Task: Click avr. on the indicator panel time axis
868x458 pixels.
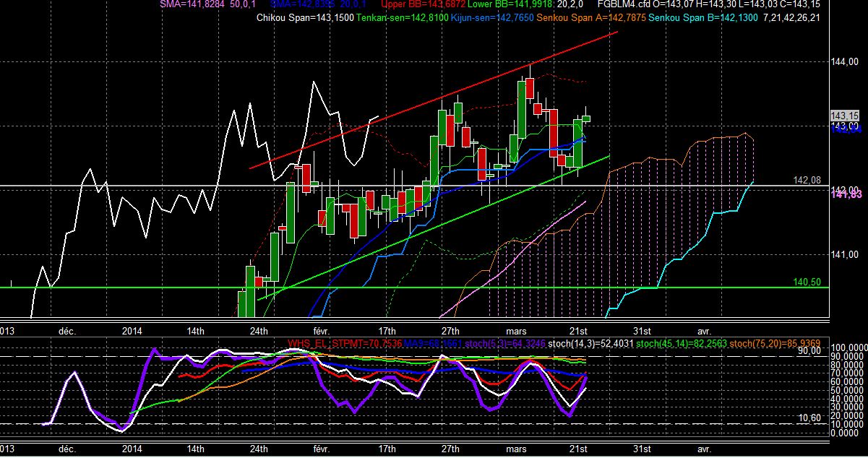Action: pyautogui.click(x=703, y=449)
